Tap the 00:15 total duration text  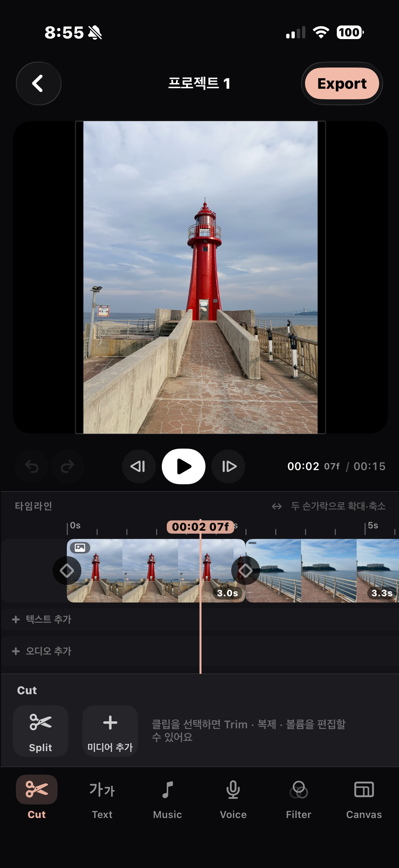pyautogui.click(x=369, y=466)
